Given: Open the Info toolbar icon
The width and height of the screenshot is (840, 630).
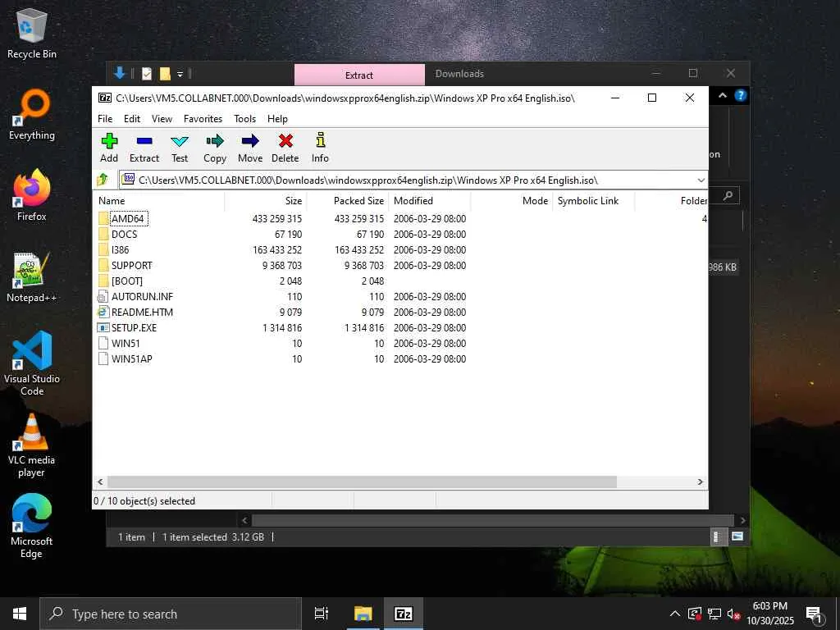Looking at the screenshot, I should click(x=321, y=140).
